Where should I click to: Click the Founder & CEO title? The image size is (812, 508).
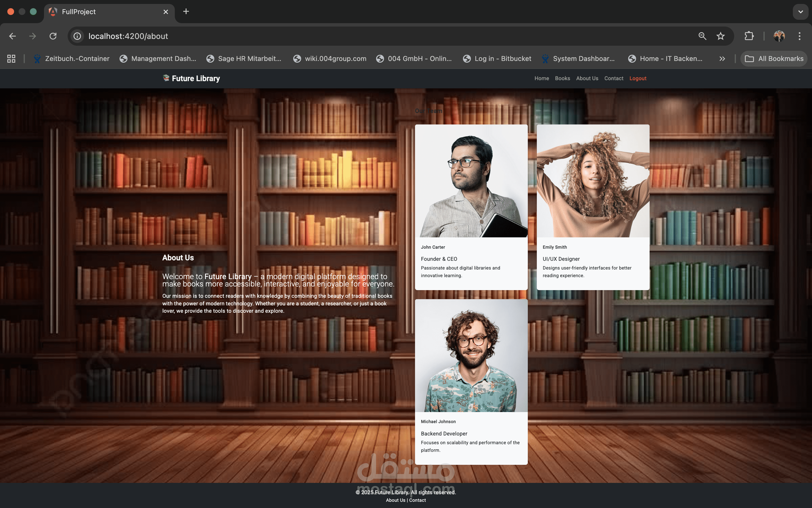(439, 259)
